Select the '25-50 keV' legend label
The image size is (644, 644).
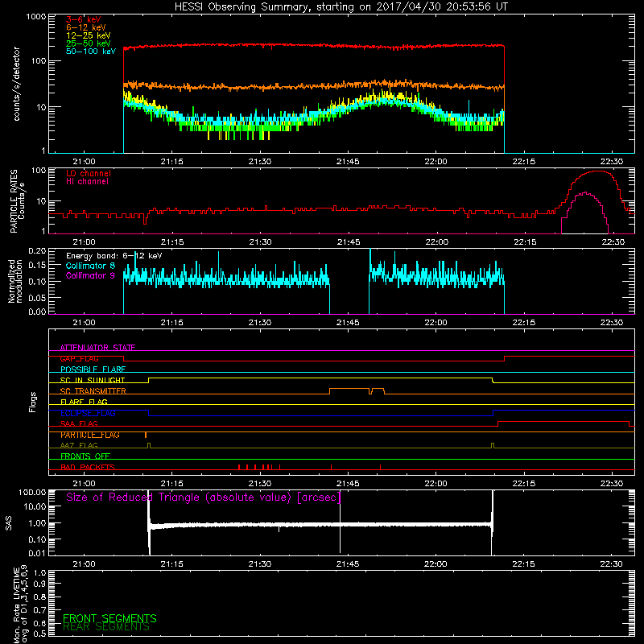point(89,43)
